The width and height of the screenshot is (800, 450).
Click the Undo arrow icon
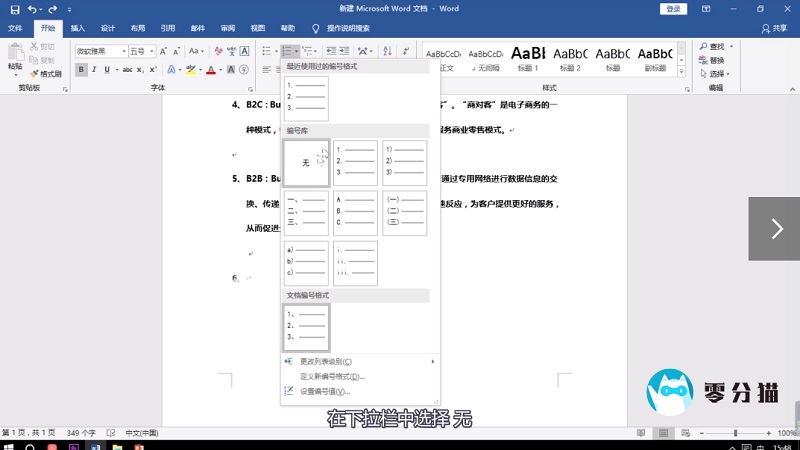pos(33,9)
